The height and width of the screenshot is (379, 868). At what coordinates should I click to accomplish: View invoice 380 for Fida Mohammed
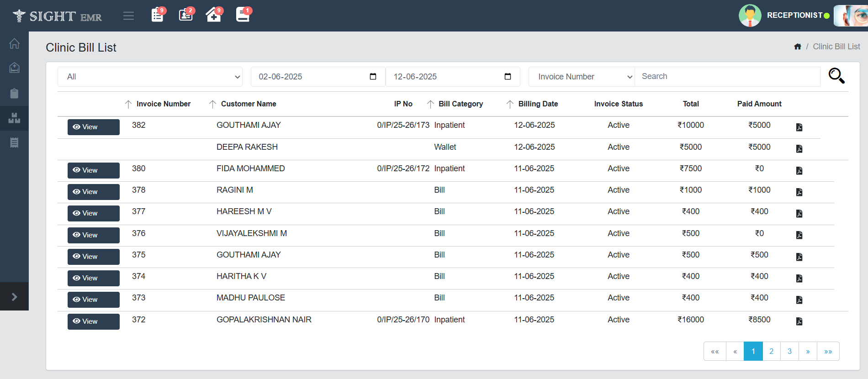coord(94,170)
